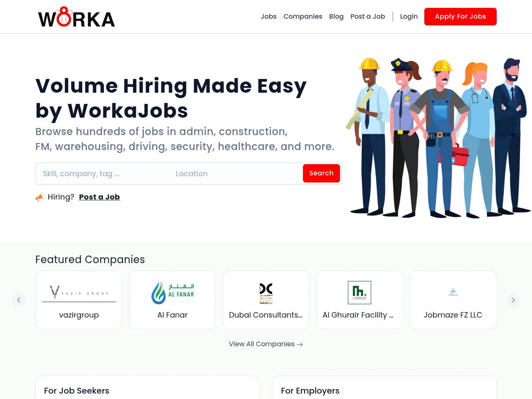Click the workers illustration image
The image size is (532, 399).
point(438,138)
